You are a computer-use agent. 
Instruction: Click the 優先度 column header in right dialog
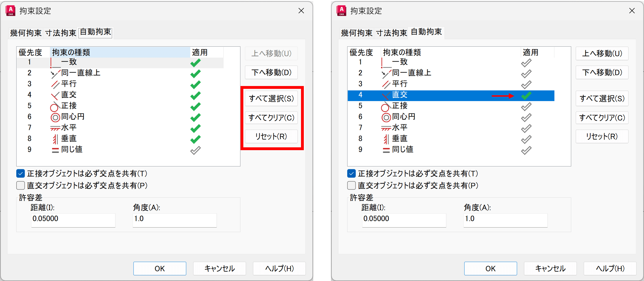tap(361, 52)
